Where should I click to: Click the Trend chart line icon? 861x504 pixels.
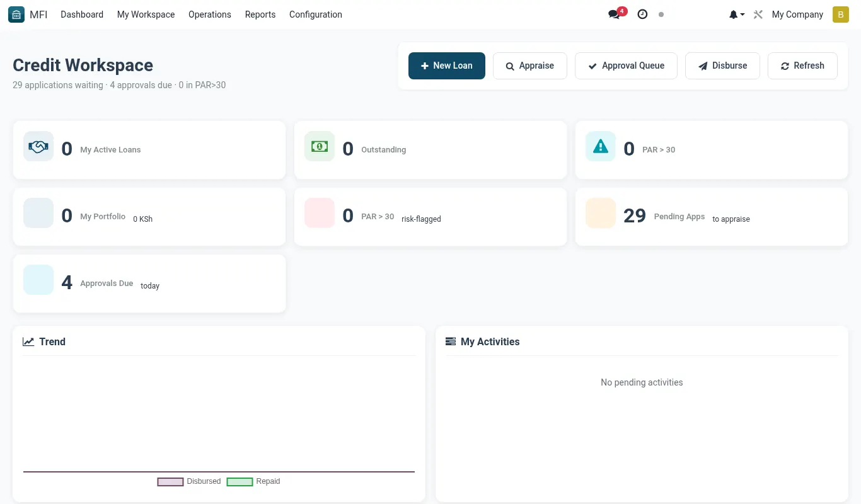[28, 341]
